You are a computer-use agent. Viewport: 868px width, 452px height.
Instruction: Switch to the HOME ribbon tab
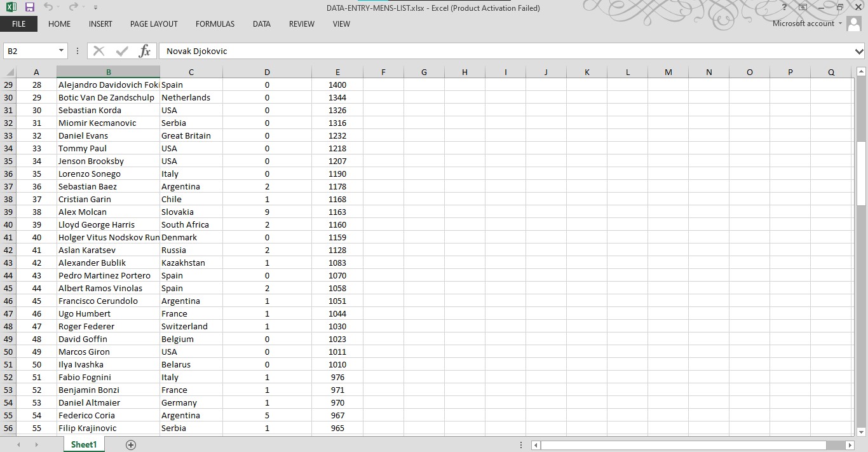(59, 24)
